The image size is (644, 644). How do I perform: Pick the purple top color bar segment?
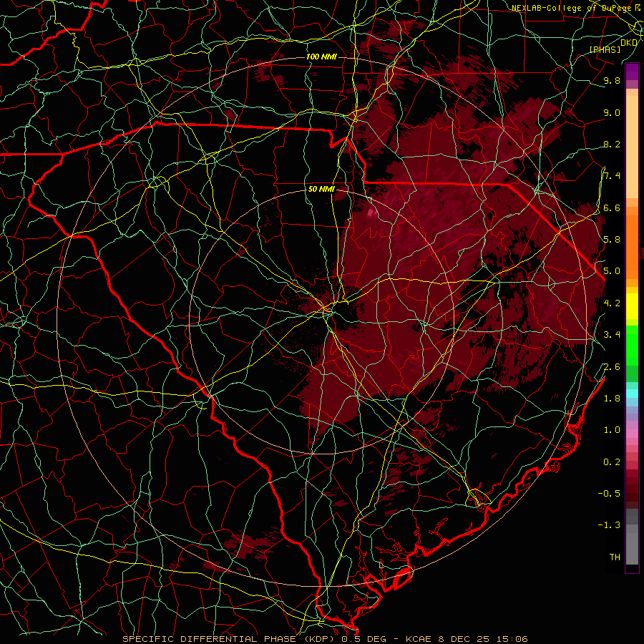click(632, 72)
